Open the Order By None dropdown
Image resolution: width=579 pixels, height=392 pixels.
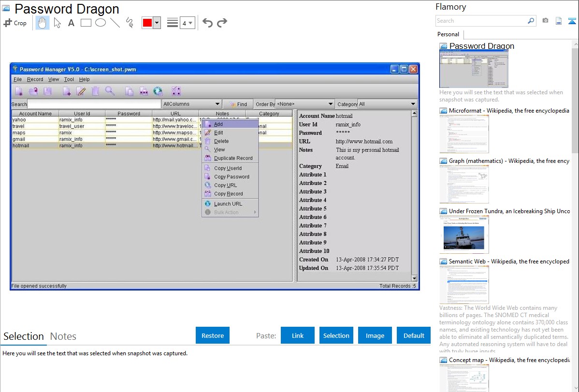pyautogui.click(x=305, y=104)
